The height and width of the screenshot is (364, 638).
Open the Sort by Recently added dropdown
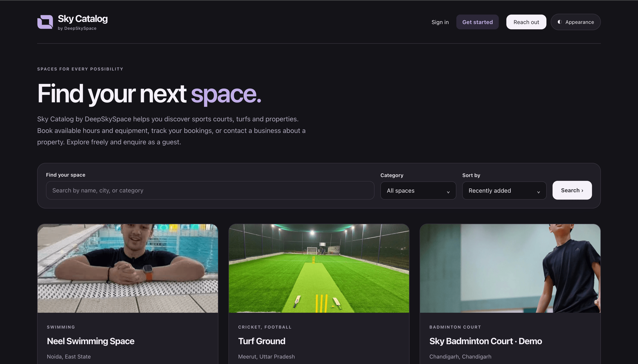[x=504, y=191]
